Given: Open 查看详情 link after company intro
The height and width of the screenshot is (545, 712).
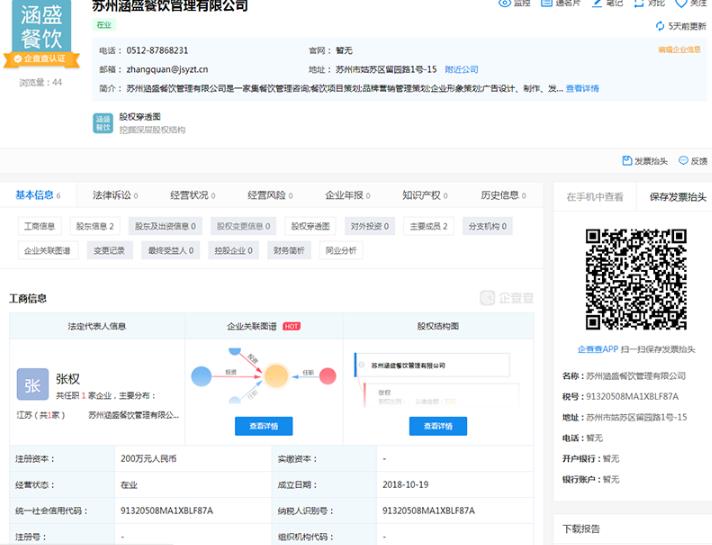Looking at the screenshot, I should point(582,89).
